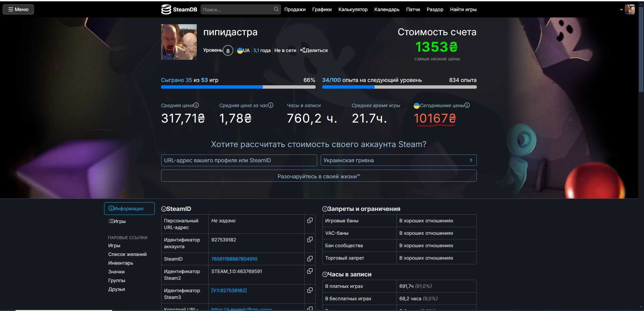Open the Графики menu item
This screenshot has width=644, height=311.
[x=322, y=9]
